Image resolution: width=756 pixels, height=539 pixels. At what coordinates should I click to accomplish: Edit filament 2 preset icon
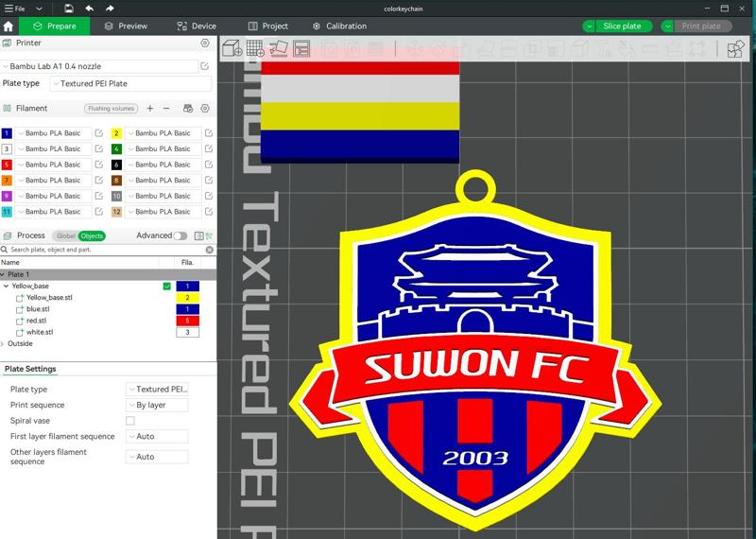click(208, 133)
